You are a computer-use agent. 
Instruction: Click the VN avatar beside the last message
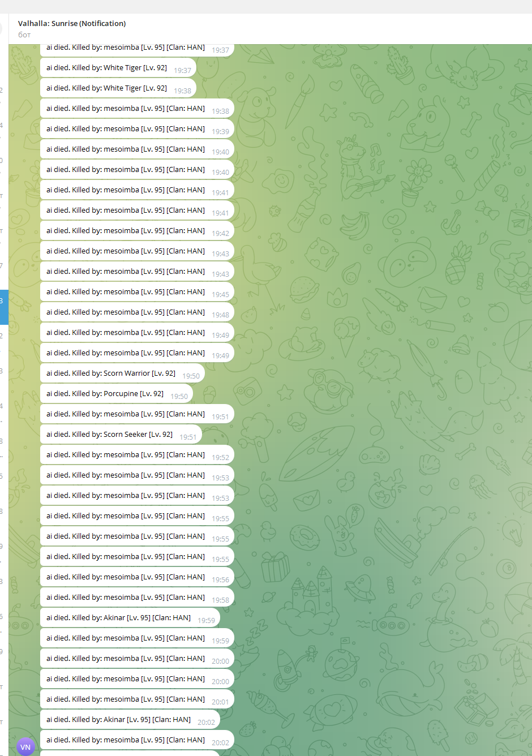25,746
